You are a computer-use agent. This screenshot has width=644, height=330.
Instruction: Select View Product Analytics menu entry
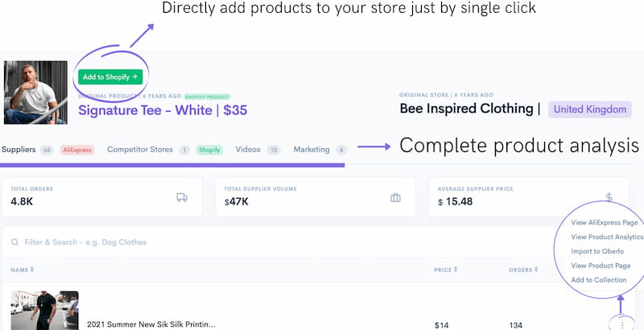click(x=607, y=237)
